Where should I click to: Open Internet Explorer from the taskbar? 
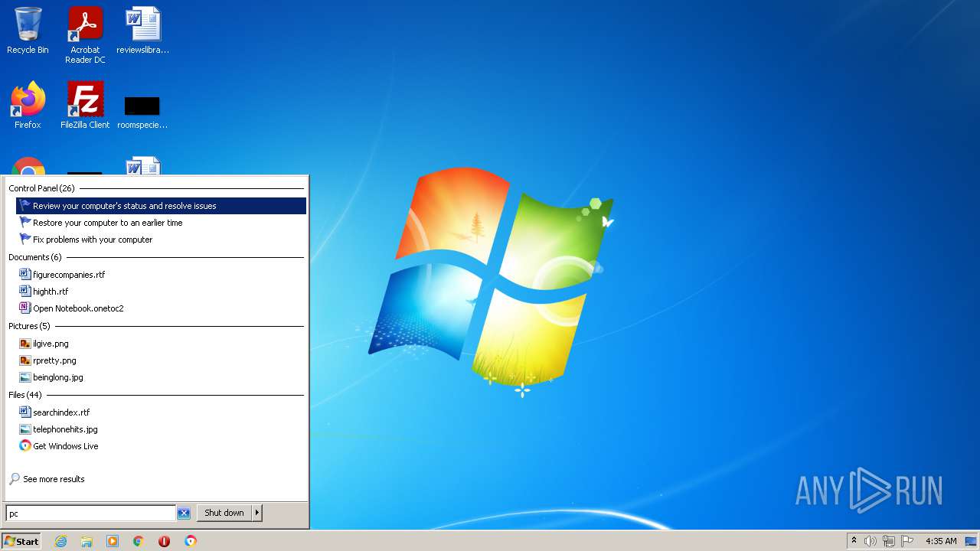point(61,541)
